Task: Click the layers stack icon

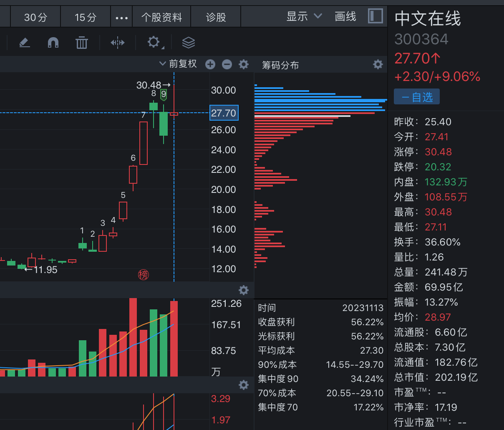Action: 189,43
